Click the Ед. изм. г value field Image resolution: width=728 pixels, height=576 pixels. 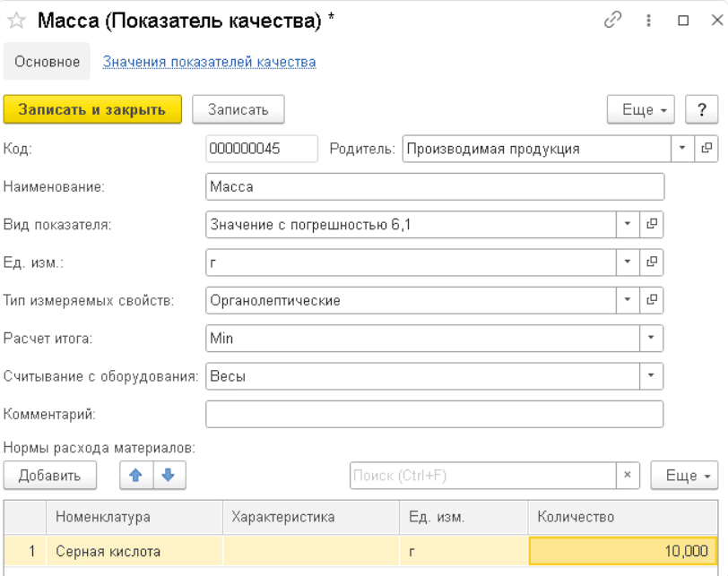tap(411, 262)
